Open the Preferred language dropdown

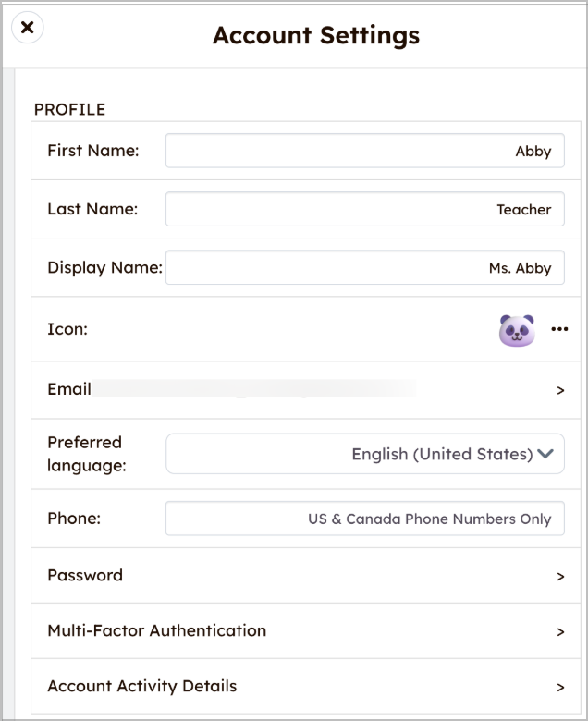click(x=364, y=454)
